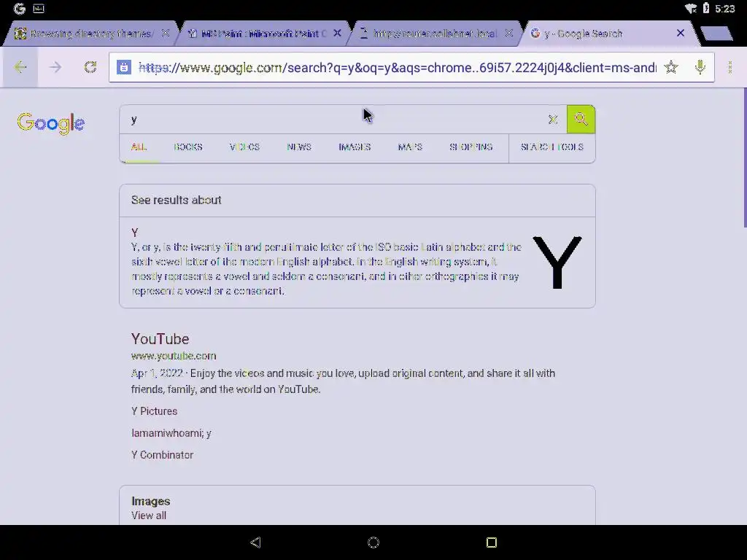This screenshot has height=560, width=747.
Task: Open the YouTube result title link
Action: point(160,339)
